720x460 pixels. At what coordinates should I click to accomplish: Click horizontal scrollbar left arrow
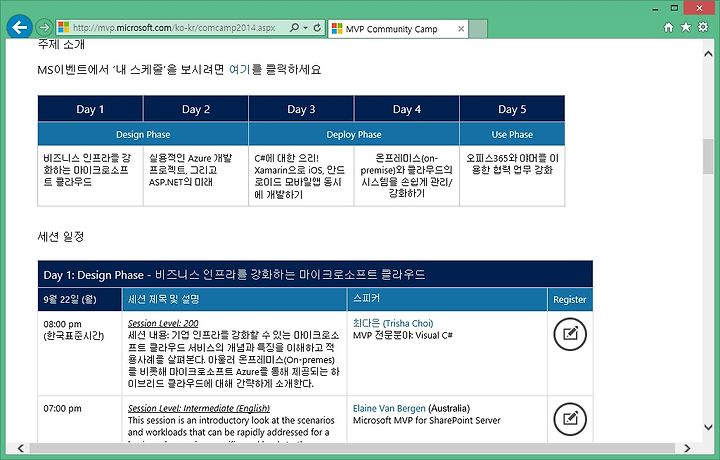pos(21,448)
